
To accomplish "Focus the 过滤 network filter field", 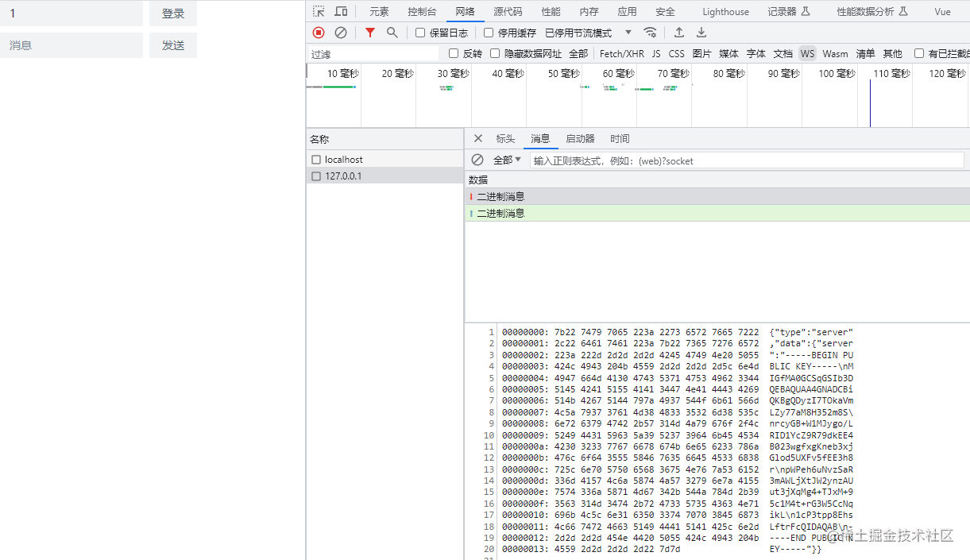I will (x=373, y=54).
